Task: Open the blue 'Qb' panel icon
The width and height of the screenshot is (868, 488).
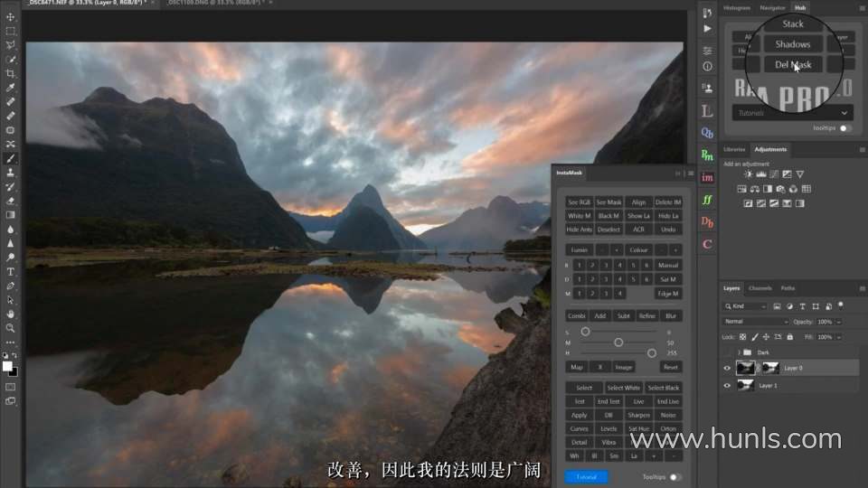Action: [707, 133]
